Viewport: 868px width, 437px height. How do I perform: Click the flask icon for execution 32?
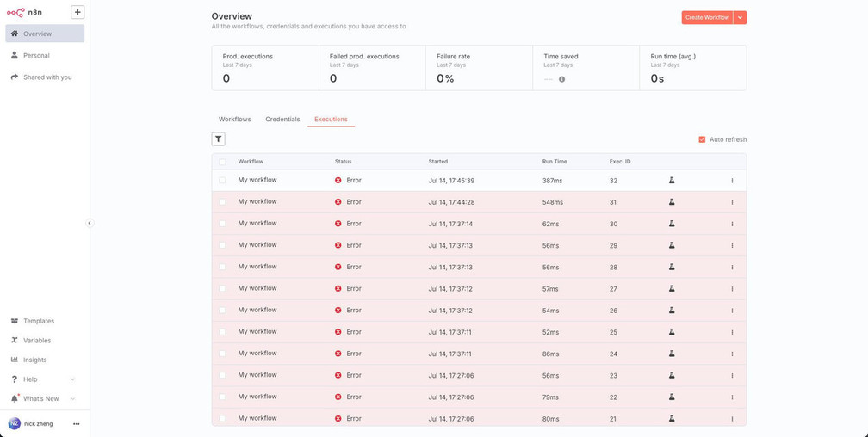click(x=672, y=181)
